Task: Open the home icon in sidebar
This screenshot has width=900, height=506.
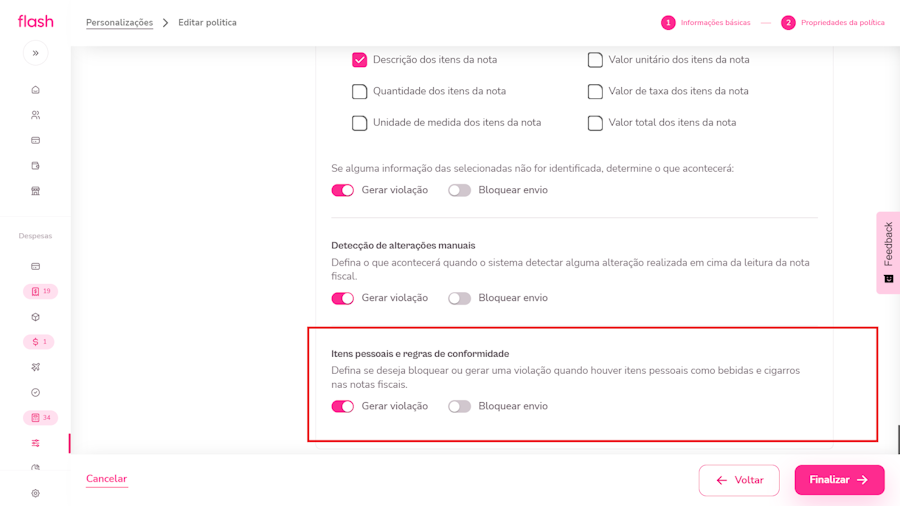Action: (x=35, y=90)
